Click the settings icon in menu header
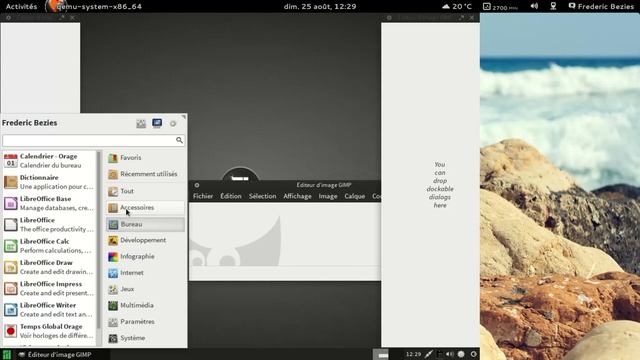Viewport: 640px width, 360px height. [x=141, y=123]
